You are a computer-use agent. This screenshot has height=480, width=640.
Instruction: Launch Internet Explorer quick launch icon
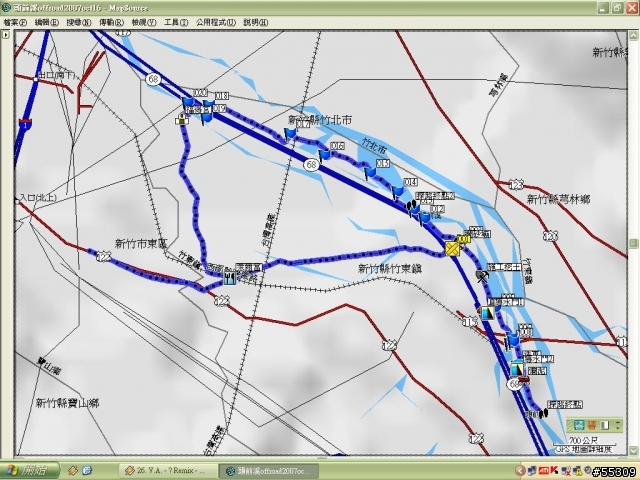click(x=87, y=471)
